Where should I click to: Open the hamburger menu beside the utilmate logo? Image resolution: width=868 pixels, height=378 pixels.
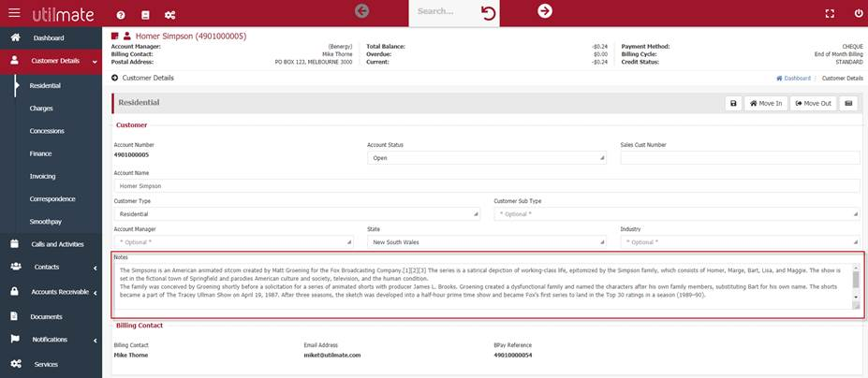pos(13,13)
